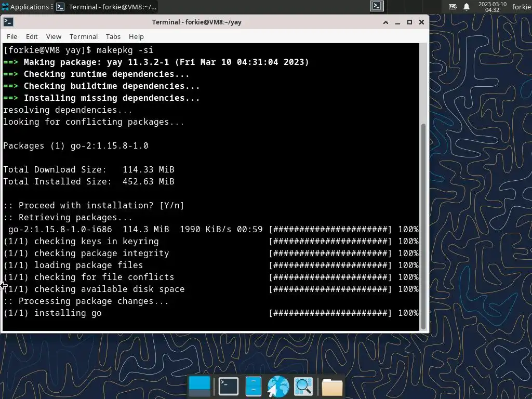
Task: Click progress bar of 'installing go' row
Action: tap(330, 313)
